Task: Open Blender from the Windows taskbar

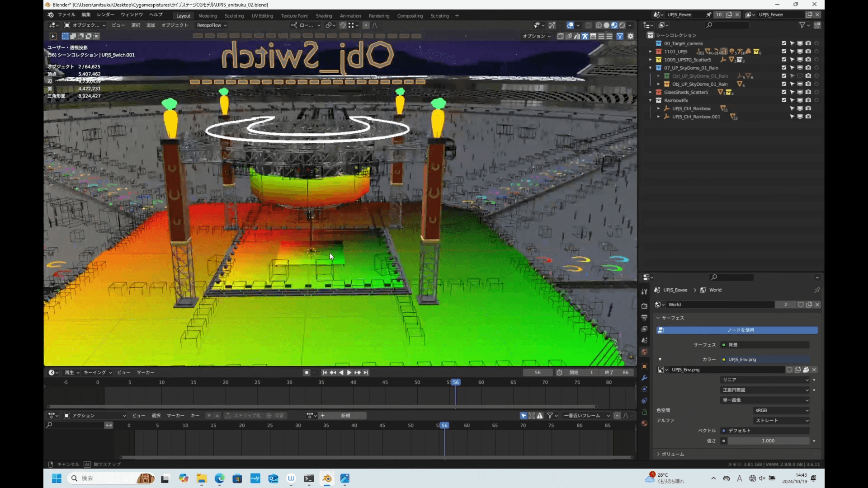Action: (x=327, y=479)
